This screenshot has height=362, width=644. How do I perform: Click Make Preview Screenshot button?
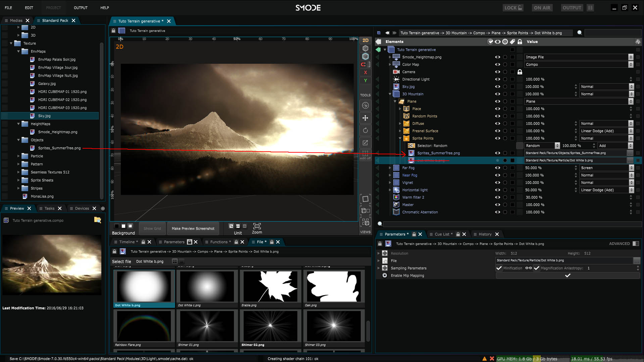[x=193, y=228]
